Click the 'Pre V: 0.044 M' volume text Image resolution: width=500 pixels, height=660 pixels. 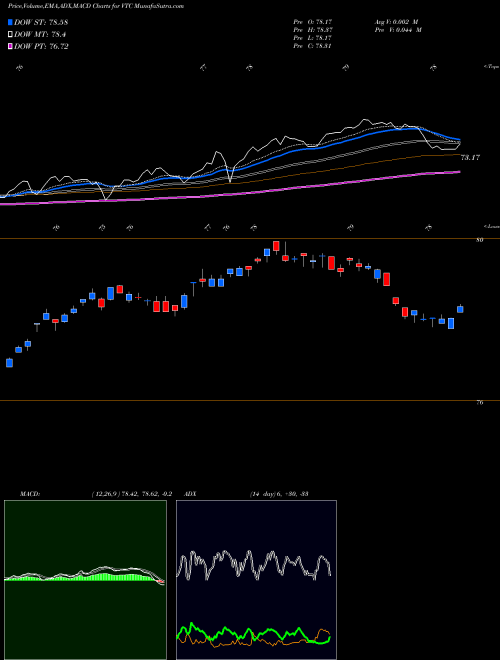[398, 30]
